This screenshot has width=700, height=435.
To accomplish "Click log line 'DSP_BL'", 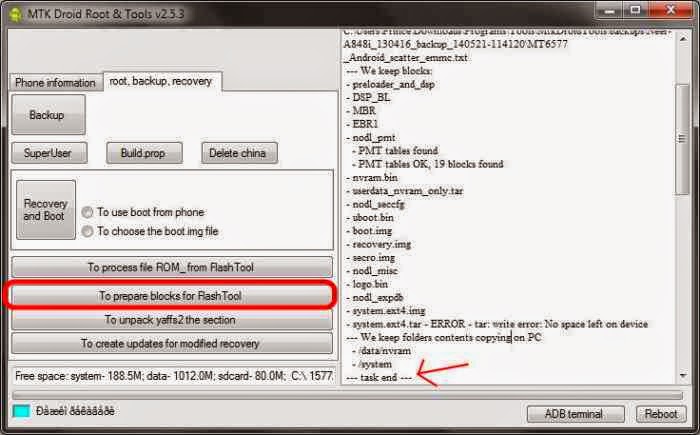I will pyautogui.click(x=368, y=97).
